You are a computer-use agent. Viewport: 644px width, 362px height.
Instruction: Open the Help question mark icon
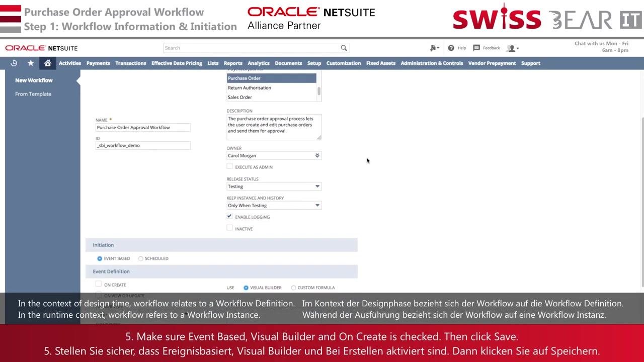click(451, 48)
